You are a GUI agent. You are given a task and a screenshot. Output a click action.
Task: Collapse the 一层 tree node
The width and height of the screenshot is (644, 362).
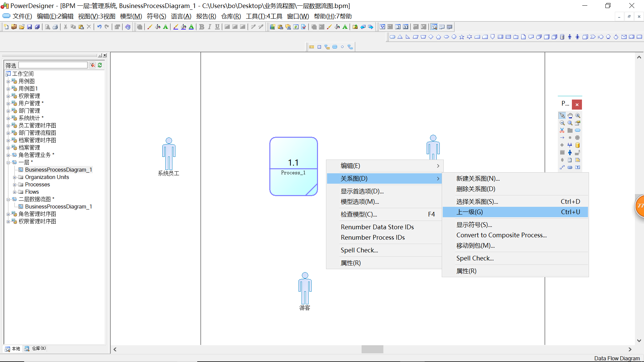coord(8,162)
